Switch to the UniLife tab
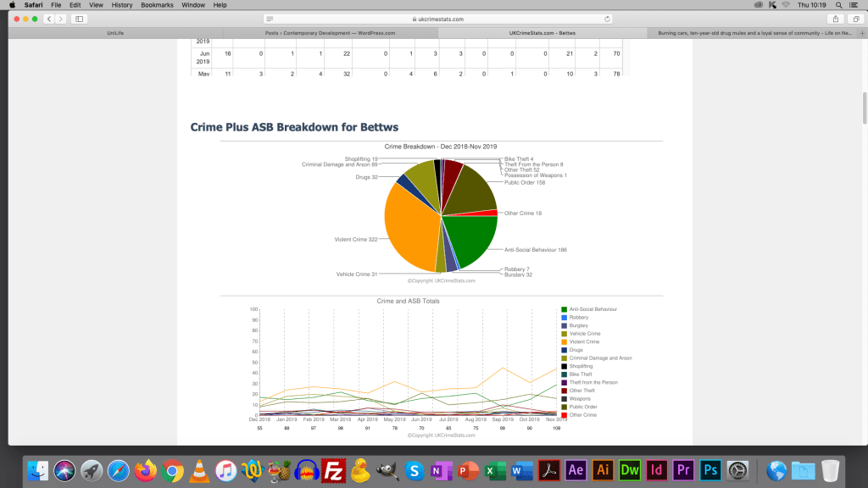The image size is (868, 488). pyautogui.click(x=116, y=33)
